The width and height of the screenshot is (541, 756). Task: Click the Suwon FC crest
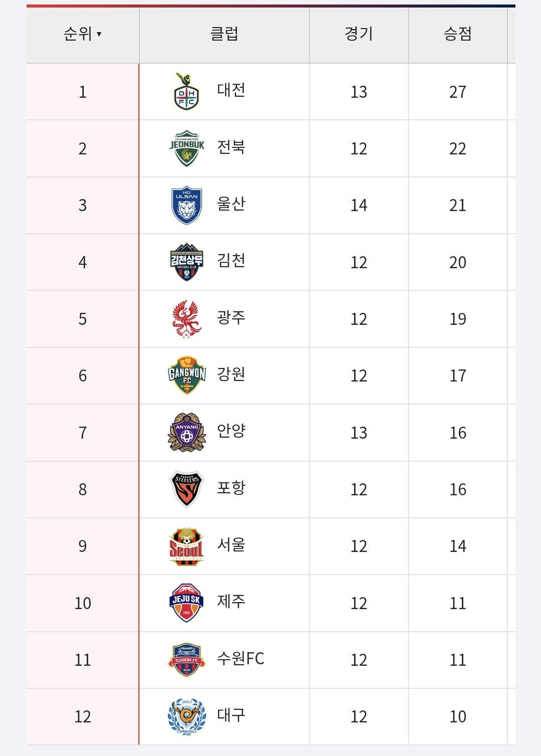(x=187, y=660)
